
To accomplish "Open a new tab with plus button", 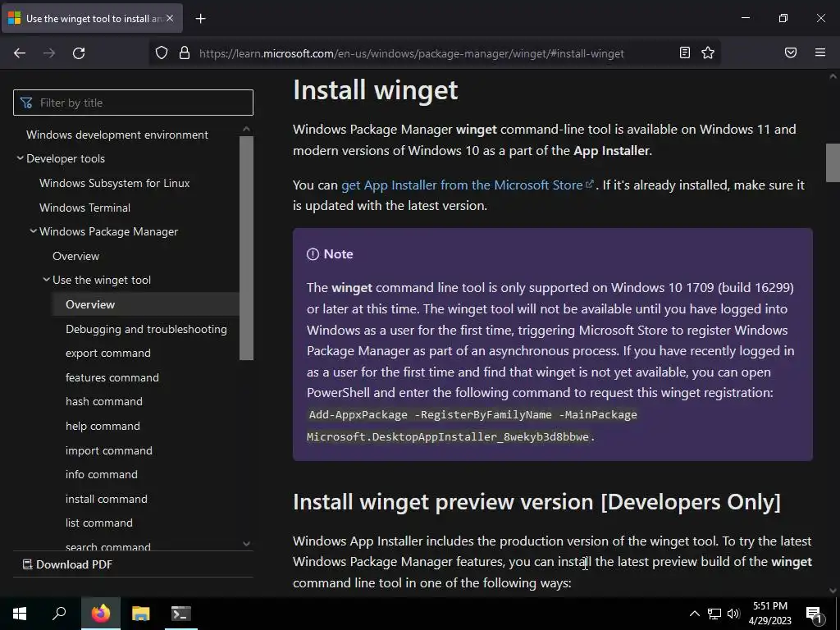I will click(200, 19).
